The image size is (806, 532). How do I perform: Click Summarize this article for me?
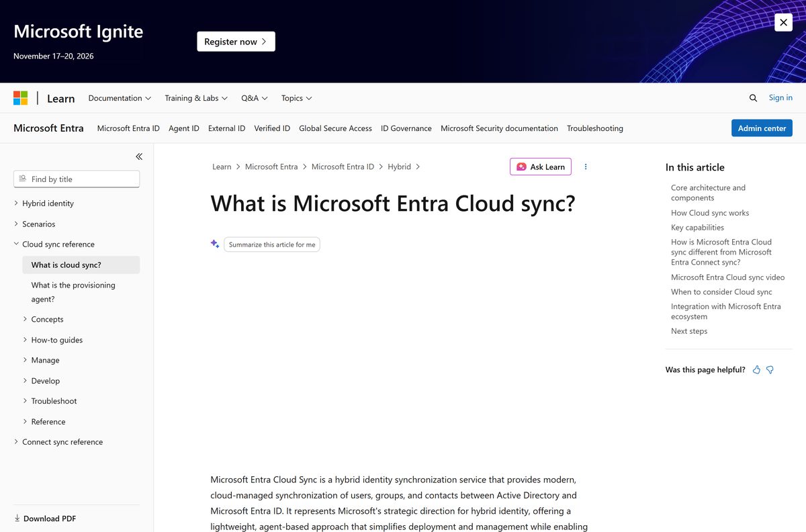point(272,245)
